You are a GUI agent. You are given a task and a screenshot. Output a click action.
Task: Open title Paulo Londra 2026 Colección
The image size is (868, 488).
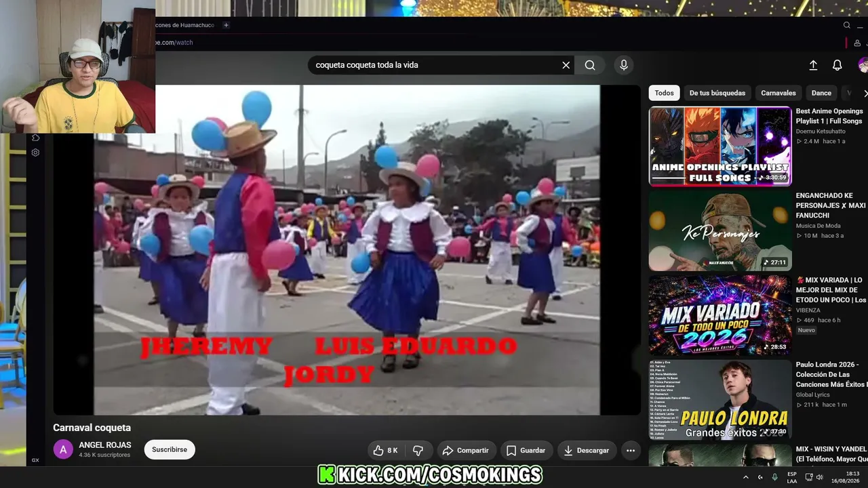tap(831, 374)
